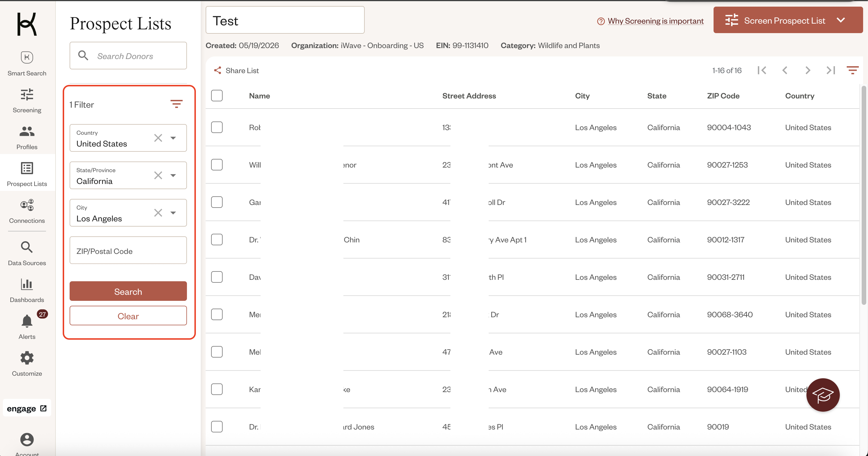The image size is (868, 456).
Task: Check the row with ZIP 90027-3222
Action: 217,202
